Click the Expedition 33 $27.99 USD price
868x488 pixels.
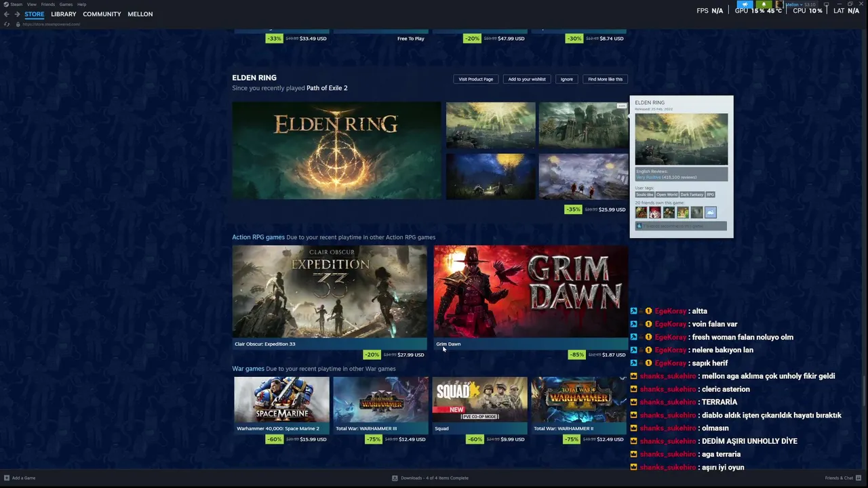(411, 354)
